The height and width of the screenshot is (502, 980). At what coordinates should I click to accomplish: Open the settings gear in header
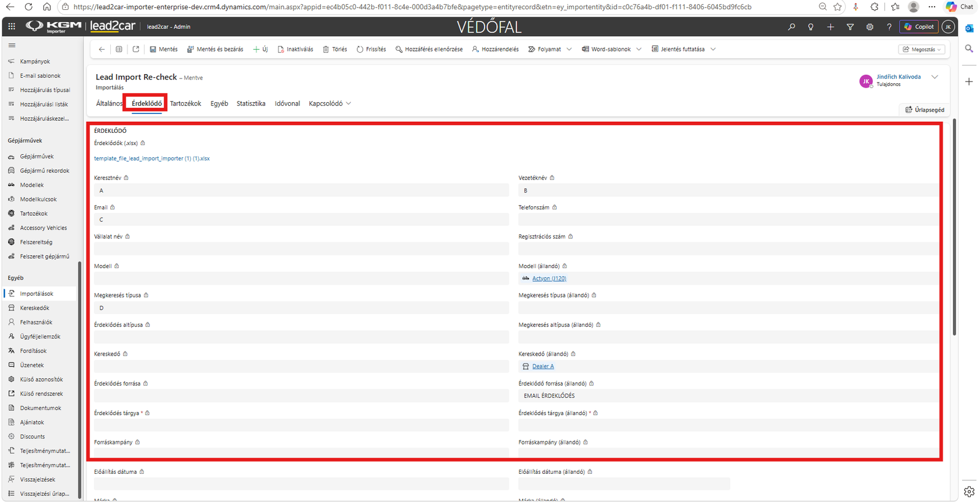point(870,27)
